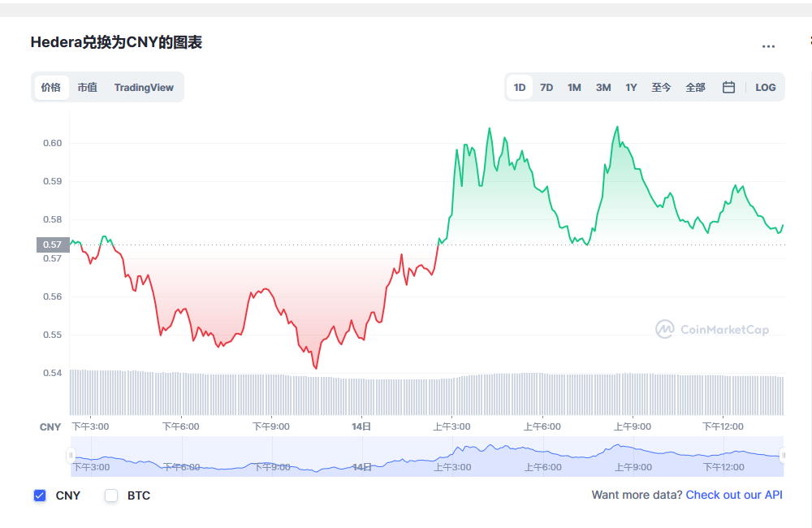Click the 下午6:00 x-axis time label
The image size is (812, 528).
coord(181,426)
